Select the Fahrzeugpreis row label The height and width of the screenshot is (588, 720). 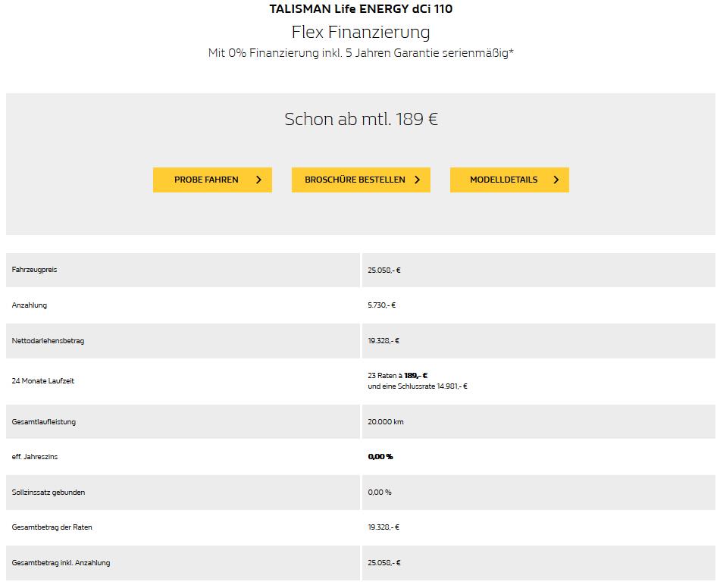(x=34, y=270)
